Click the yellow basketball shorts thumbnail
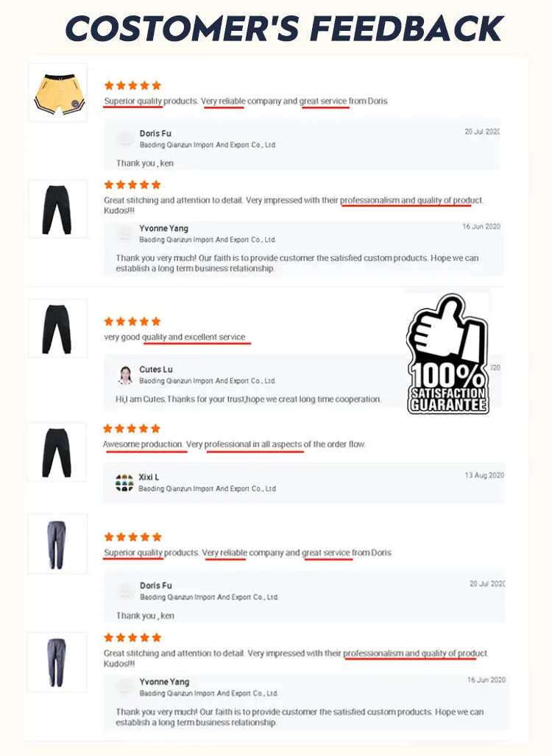Image resolution: width=552 pixels, height=756 pixels. [58, 92]
